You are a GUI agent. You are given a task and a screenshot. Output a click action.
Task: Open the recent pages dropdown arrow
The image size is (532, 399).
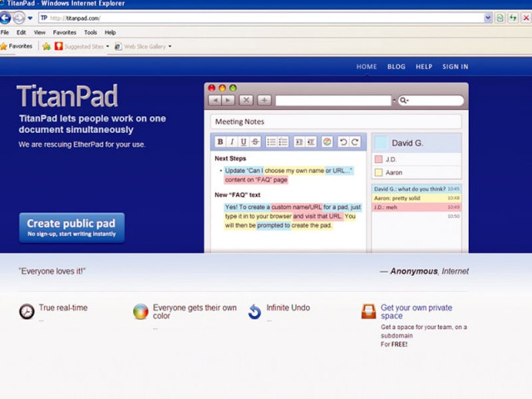30,18
